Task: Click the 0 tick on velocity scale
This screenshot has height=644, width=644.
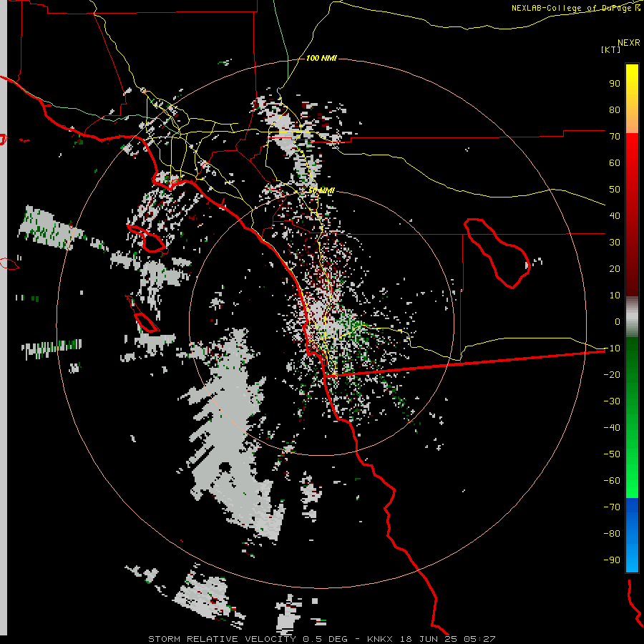Action: tap(618, 322)
